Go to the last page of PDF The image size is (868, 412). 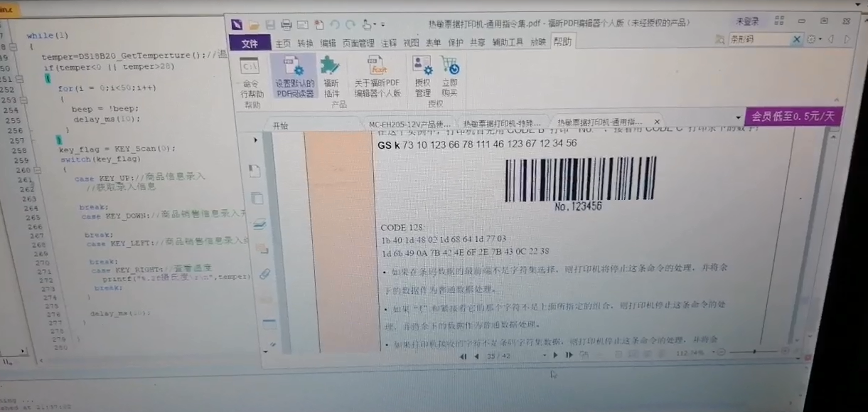click(x=569, y=355)
